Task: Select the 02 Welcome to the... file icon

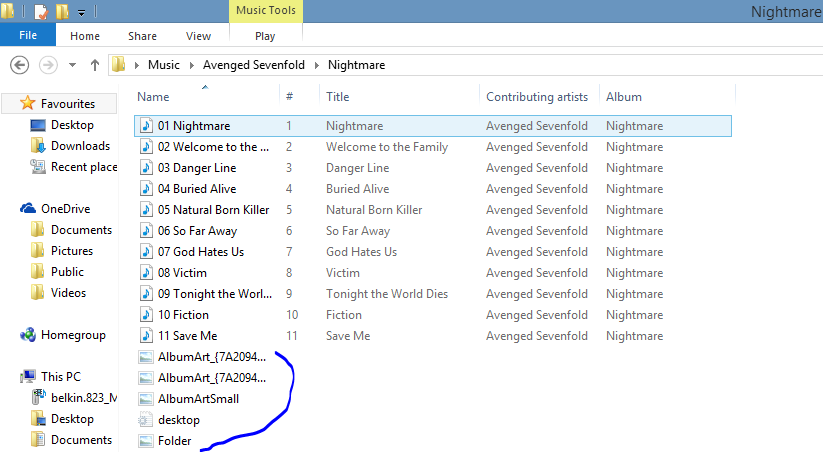Action: (x=146, y=147)
